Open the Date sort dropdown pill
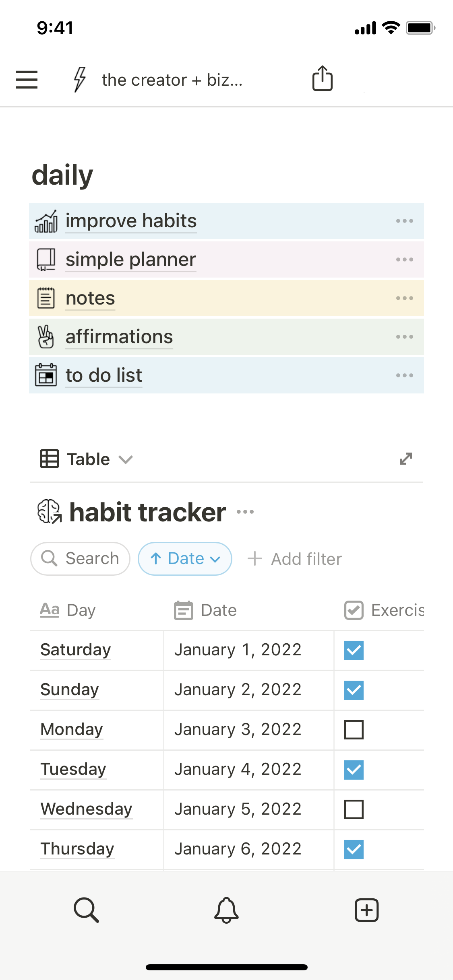The height and width of the screenshot is (980, 453). [185, 559]
